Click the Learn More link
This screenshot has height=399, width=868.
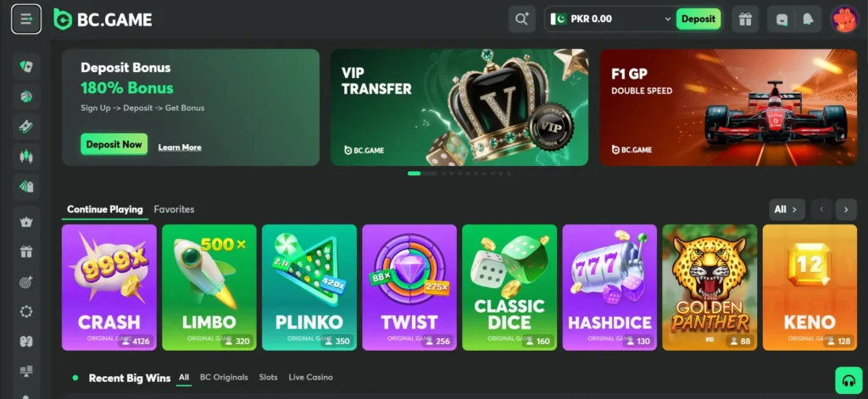tap(180, 147)
